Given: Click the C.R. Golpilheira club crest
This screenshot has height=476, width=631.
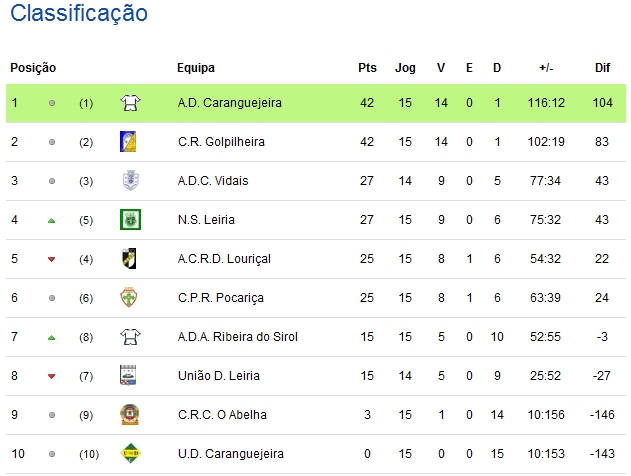Looking at the screenshot, I should (128, 141).
